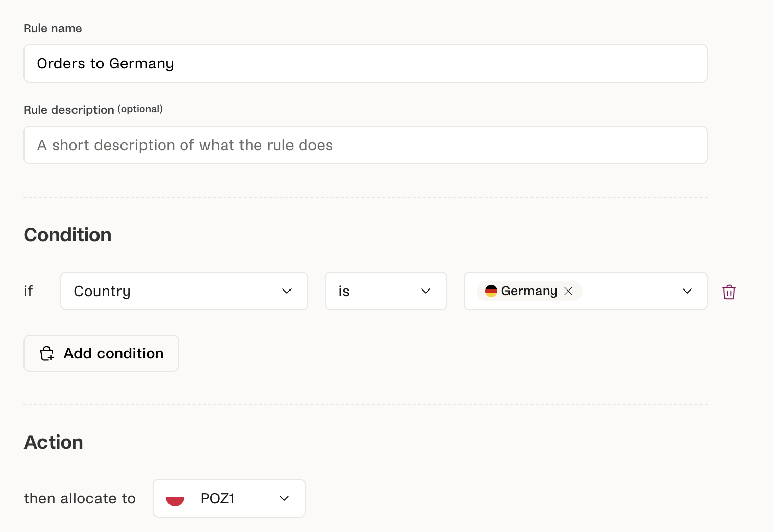Click the Add condition button
The image size is (773, 532).
(101, 353)
